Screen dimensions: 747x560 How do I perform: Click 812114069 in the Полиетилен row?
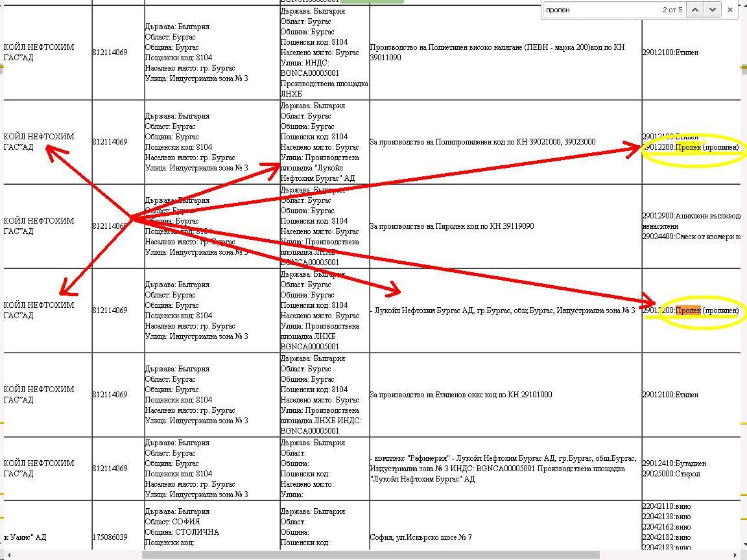[110, 52]
